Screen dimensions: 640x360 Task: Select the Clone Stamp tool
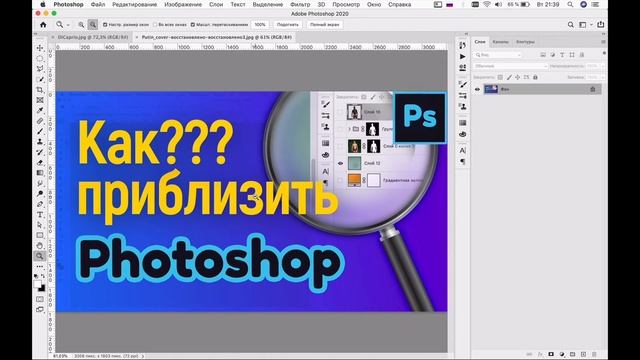coord(40,142)
